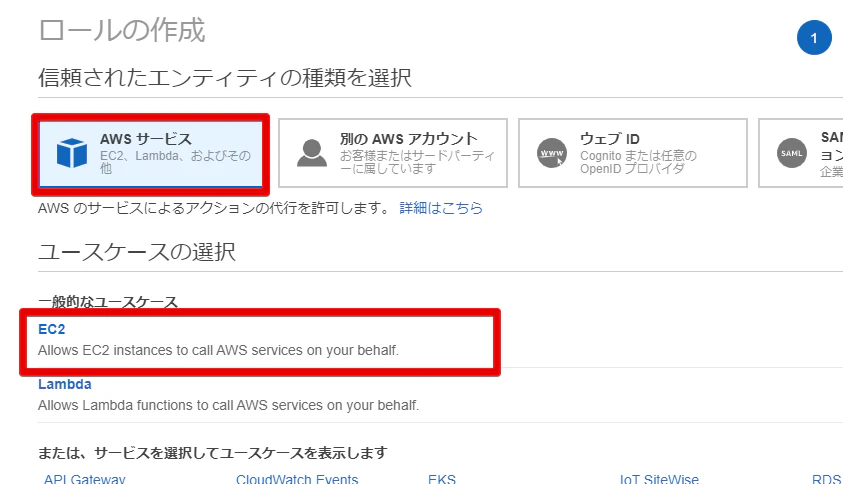Image resolution: width=843 pixels, height=484 pixels.
Task: Select the AWS サービス entity card
Action: coord(151,154)
